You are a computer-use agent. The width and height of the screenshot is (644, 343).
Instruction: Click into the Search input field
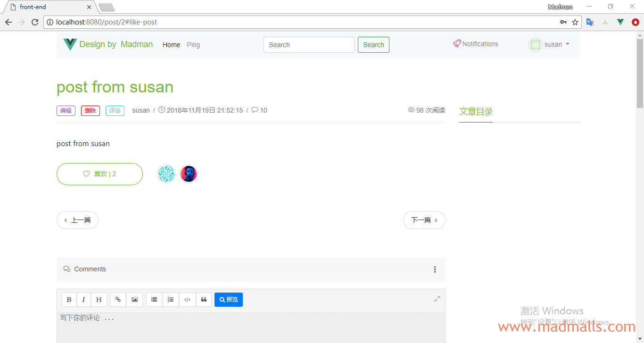[x=309, y=45]
